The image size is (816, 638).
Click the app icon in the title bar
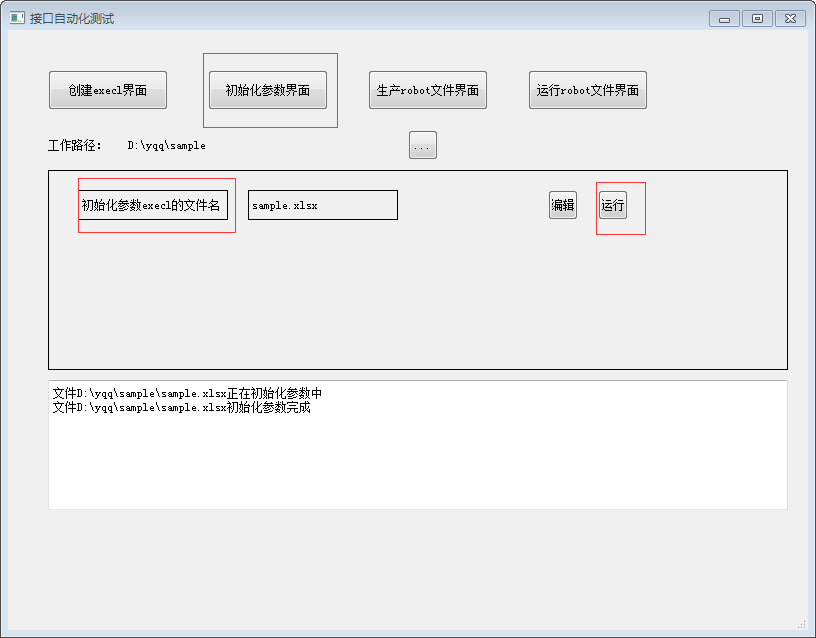(17, 18)
